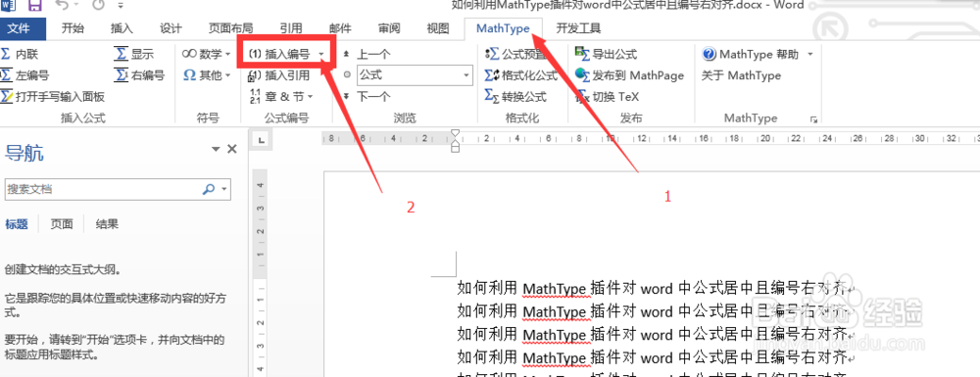Open the 插入编号 dropdown arrow

click(321, 55)
